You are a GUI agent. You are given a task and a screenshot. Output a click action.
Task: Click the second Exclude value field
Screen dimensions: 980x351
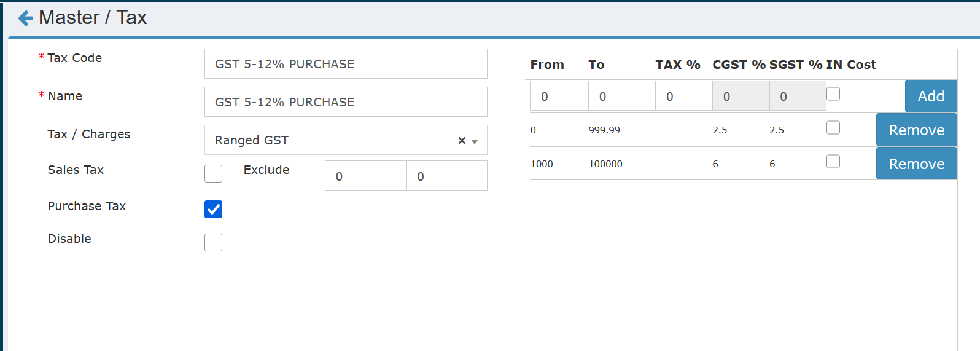(x=446, y=176)
